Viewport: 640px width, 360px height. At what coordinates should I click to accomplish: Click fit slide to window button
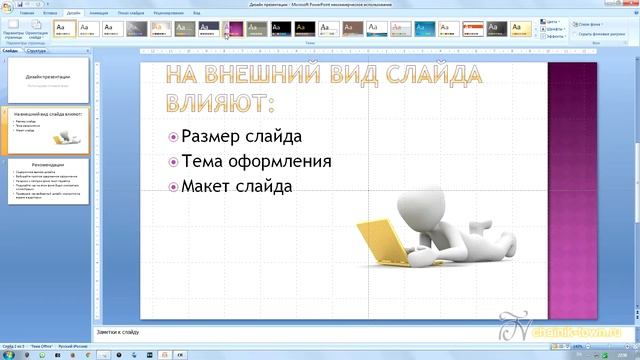pos(636,347)
